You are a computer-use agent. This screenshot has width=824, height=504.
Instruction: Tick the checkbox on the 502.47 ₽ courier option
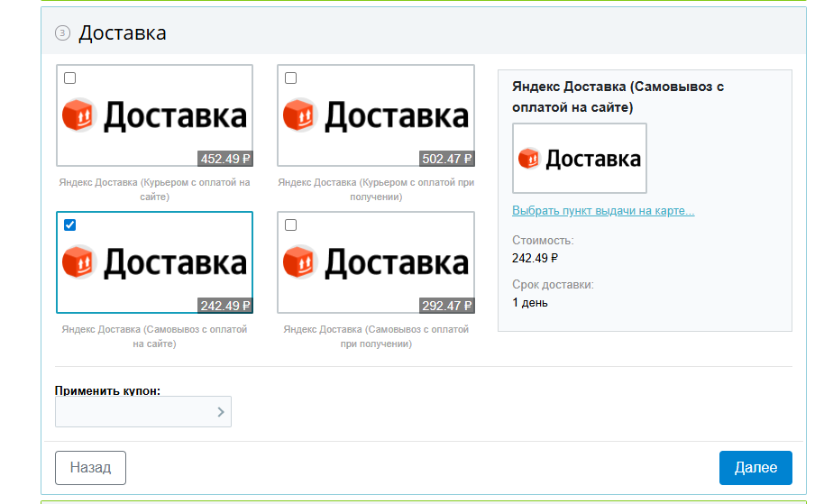pyautogui.click(x=290, y=78)
